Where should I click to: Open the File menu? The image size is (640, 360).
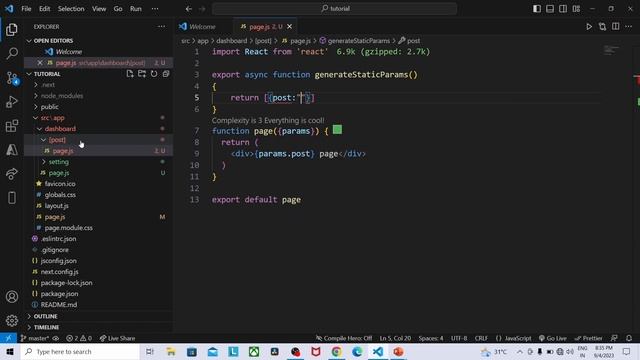point(26,9)
